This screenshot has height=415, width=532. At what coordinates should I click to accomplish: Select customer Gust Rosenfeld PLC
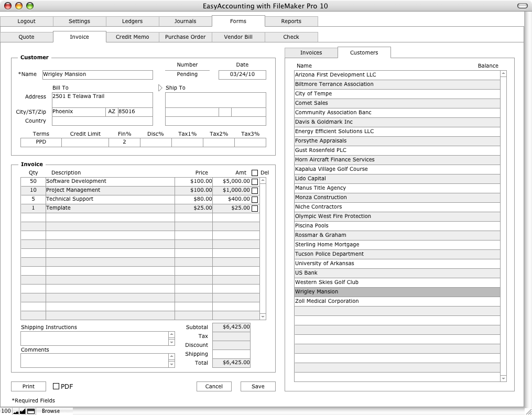[397, 150]
